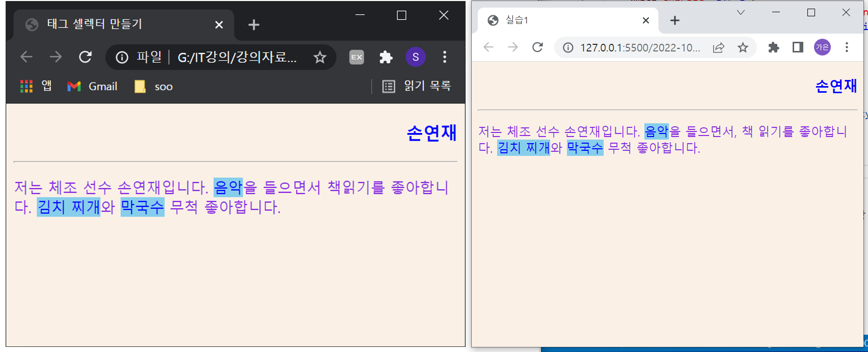Go back in the light Chrome window
The height and width of the screenshot is (352, 868).
[x=489, y=47]
